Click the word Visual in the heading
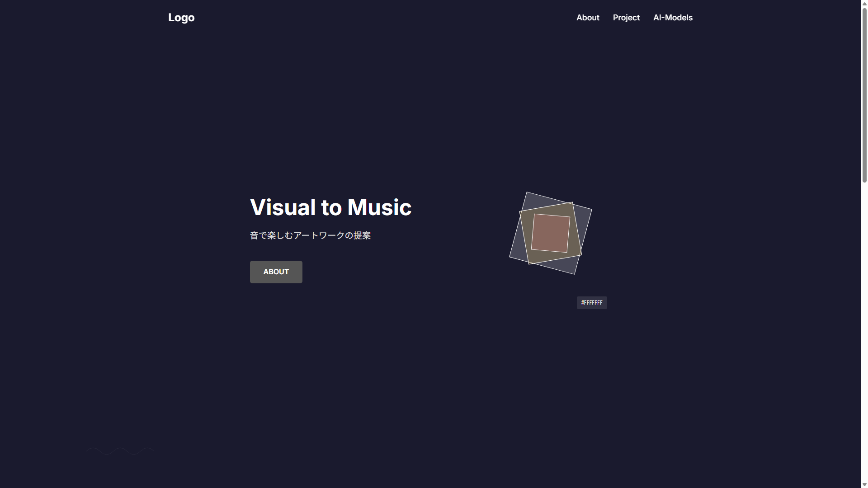This screenshot has width=868, height=488. (283, 208)
